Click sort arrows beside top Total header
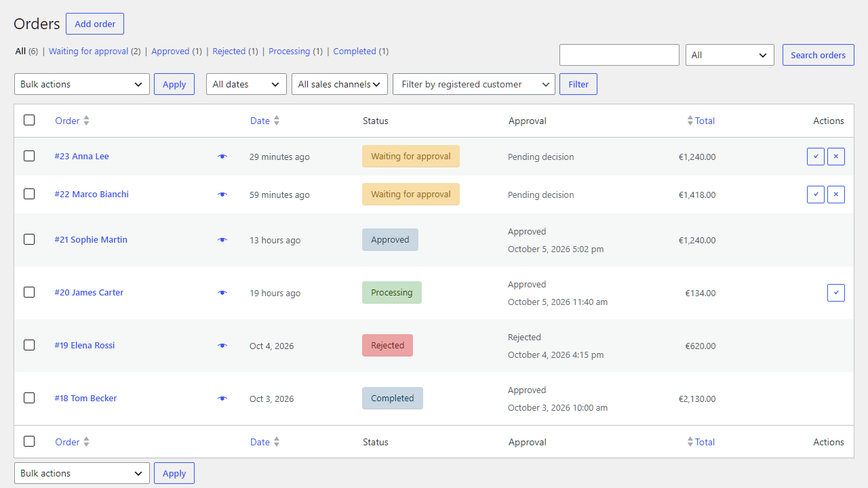This screenshot has width=868, height=488. [690, 121]
